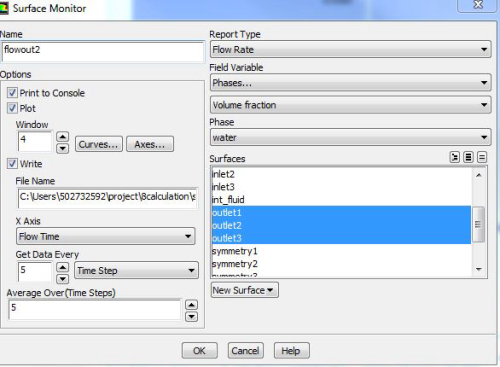Increase Get Data Every value
Screen dimensions: 500x367
click(63, 267)
